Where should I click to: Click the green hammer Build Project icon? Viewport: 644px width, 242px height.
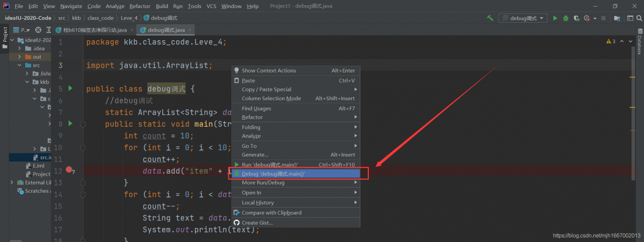[x=490, y=18]
